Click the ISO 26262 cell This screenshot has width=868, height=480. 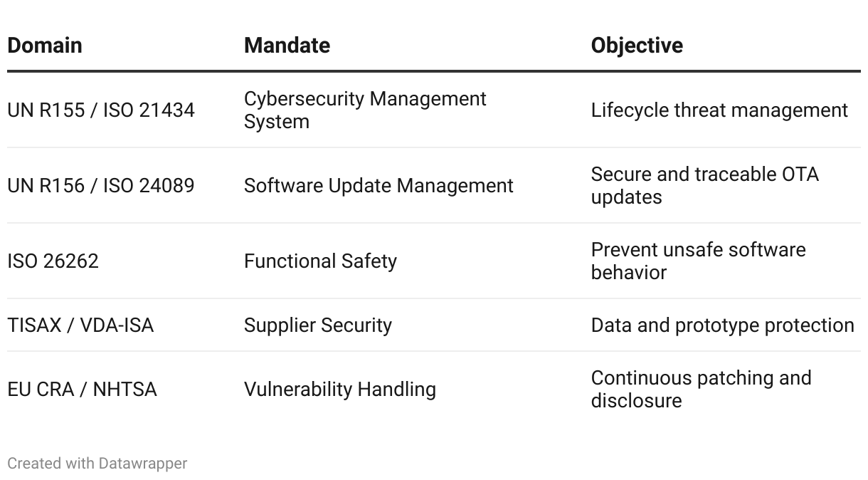point(53,261)
